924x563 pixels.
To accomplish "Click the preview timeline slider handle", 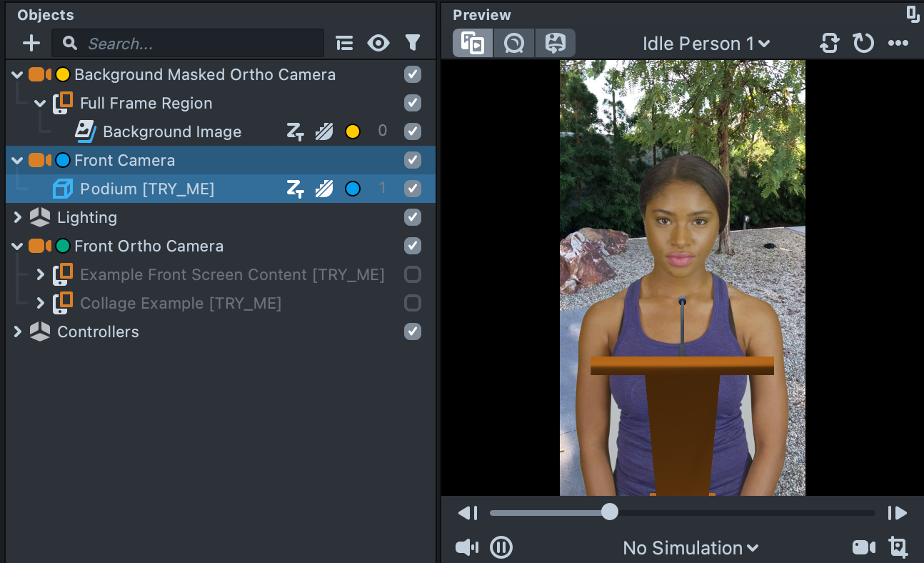I will point(609,512).
